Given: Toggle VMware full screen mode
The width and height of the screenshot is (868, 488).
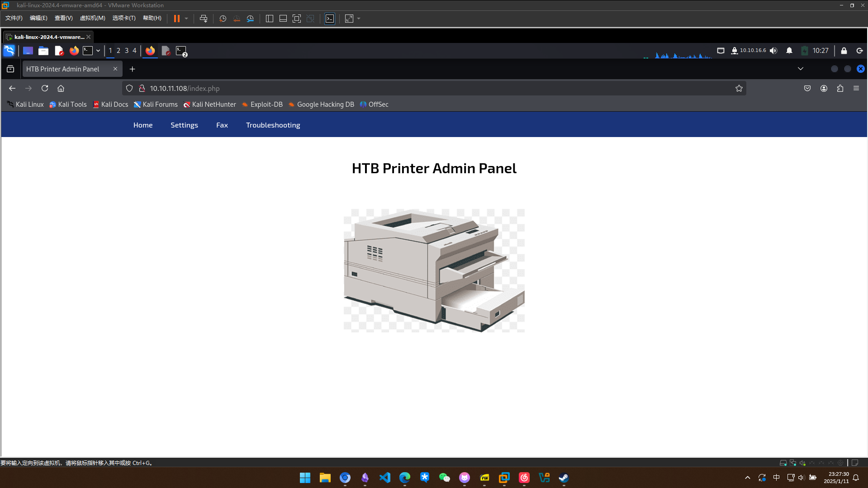Looking at the screenshot, I should [296, 19].
